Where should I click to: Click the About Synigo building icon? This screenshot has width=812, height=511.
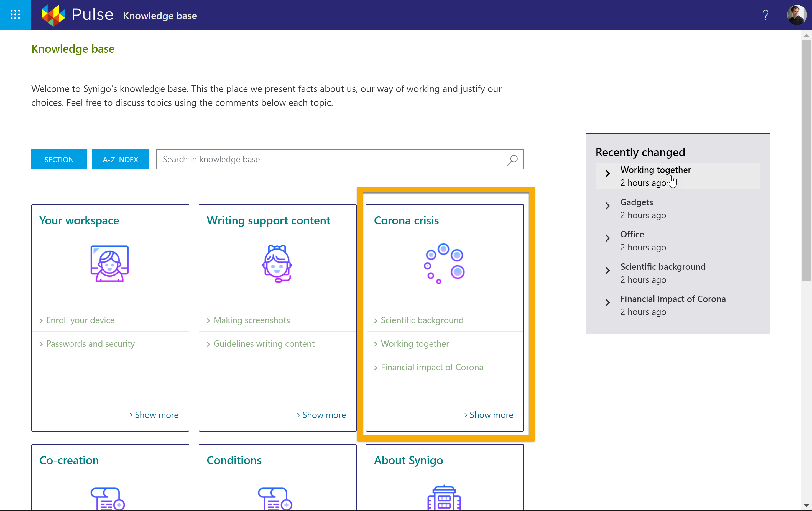pyautogui.click(x=444, y=497)
